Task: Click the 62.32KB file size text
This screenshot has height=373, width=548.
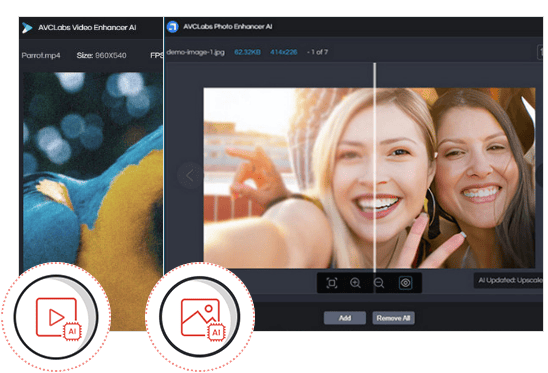Action: point(247,52)
